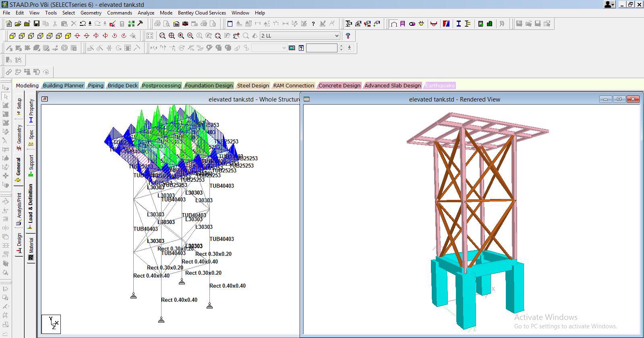The width and height of the screenshot is (644, 338).
Task: Select the Beams Cursor arrow in the left toolbar
Action: pos(6,96)
